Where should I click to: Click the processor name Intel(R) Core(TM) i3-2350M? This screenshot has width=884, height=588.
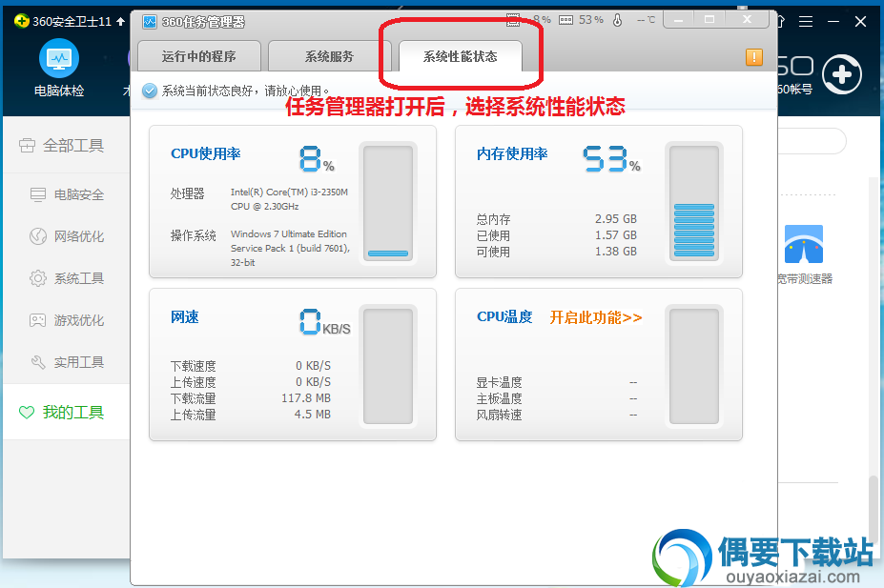coord(289,199)
